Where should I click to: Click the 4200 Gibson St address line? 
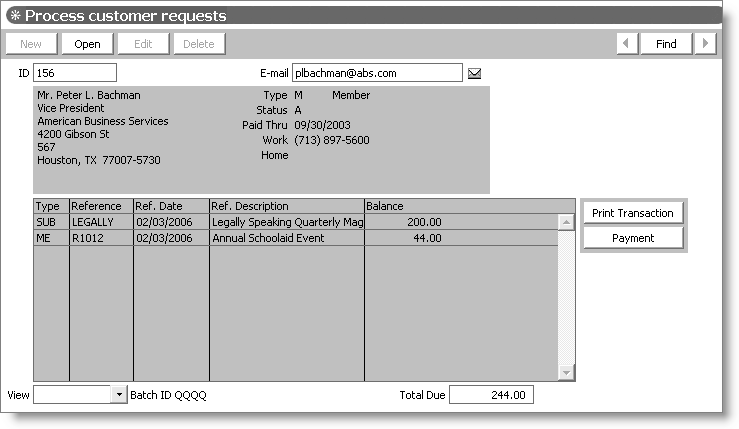[73, 134]
